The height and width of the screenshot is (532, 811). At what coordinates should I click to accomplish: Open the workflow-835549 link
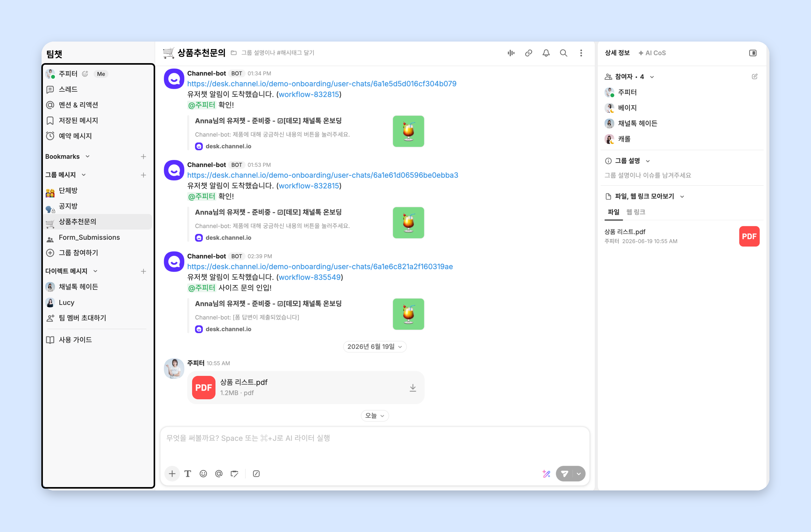[310, 277]
